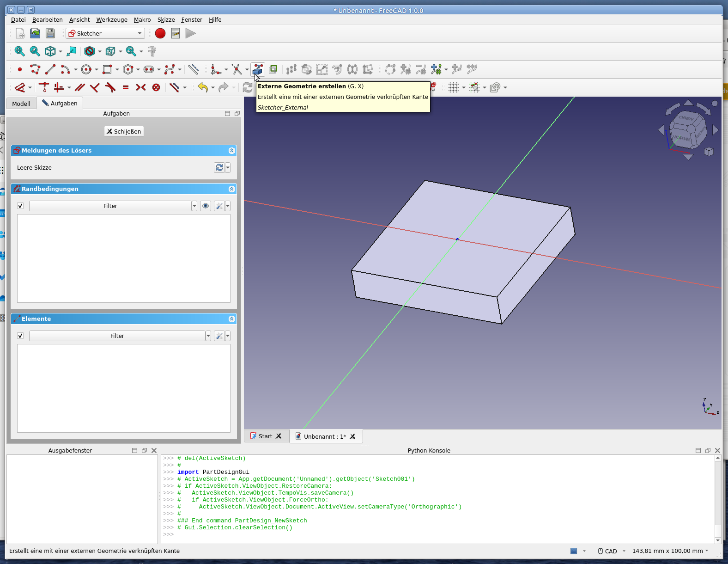
Task: Toggle the constraints filter checkbox
Action: (20, 206)
